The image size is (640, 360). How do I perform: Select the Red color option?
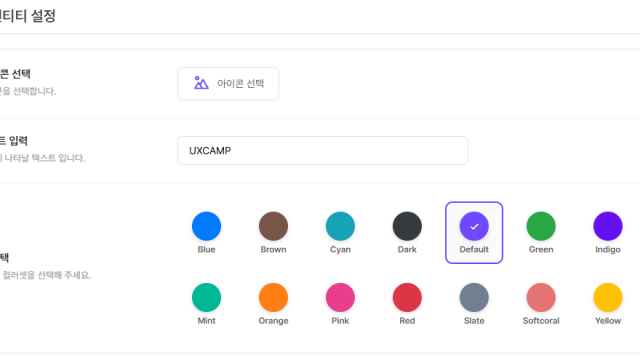pos(407,298)
